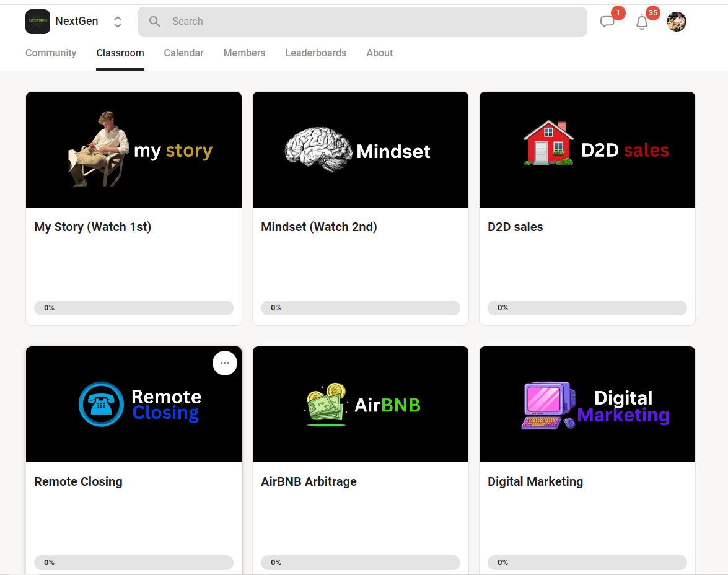Click the My Story progress bar
Screen dimensions: 728x575
coord(134,308)
